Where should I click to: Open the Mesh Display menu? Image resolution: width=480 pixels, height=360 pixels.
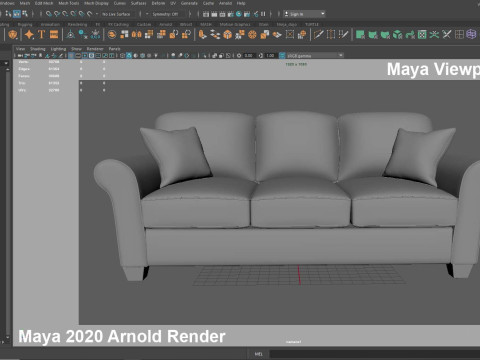pyautogui.click(x=96, y=3)
